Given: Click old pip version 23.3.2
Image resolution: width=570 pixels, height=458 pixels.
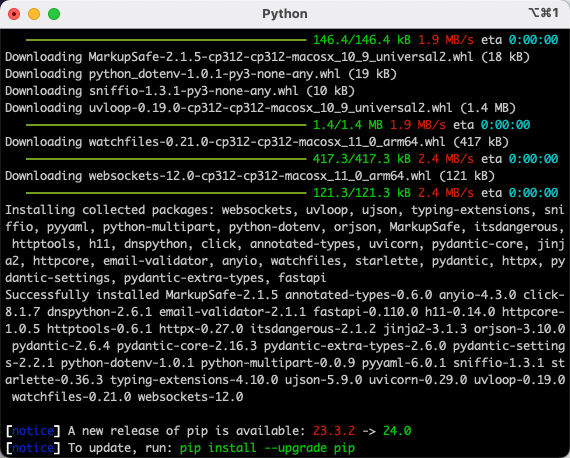Looking at the screenshot, I should [334, 431].
